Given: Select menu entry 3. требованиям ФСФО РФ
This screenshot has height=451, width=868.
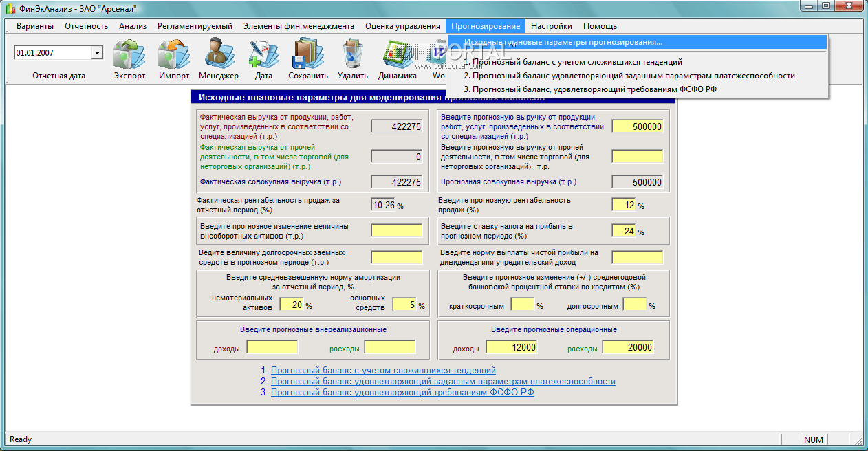Looking at the screenshot, I should [637, 89].
